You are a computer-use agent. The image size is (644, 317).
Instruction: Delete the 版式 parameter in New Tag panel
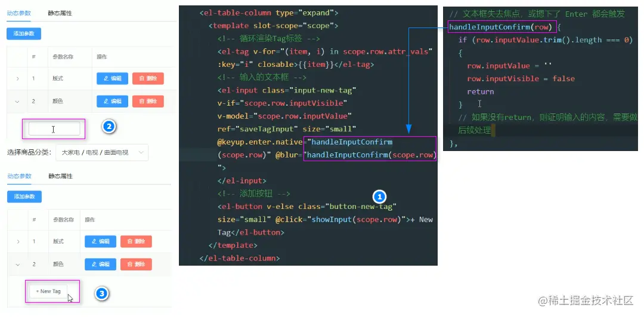click(x=136, y=241)
